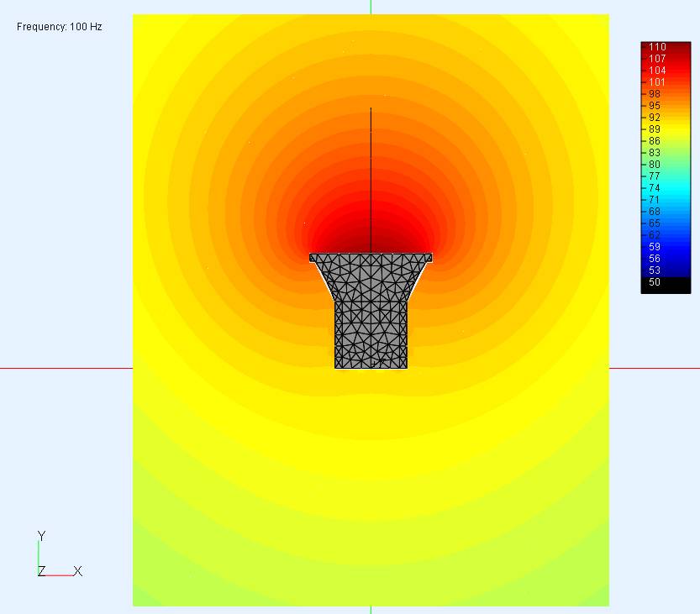
Task: Click the X axis label of the triad
Action: tap(77, 571)
